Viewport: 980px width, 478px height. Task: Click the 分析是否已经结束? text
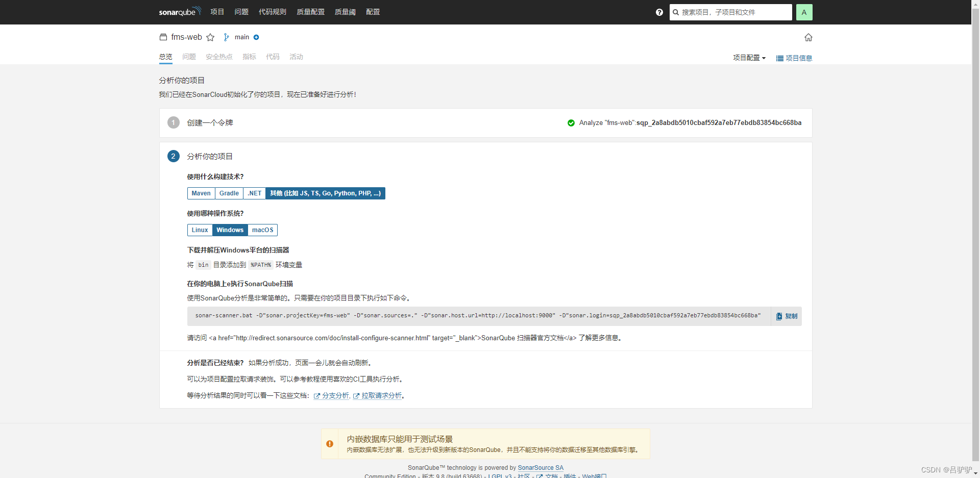click(x=215, y=363)
